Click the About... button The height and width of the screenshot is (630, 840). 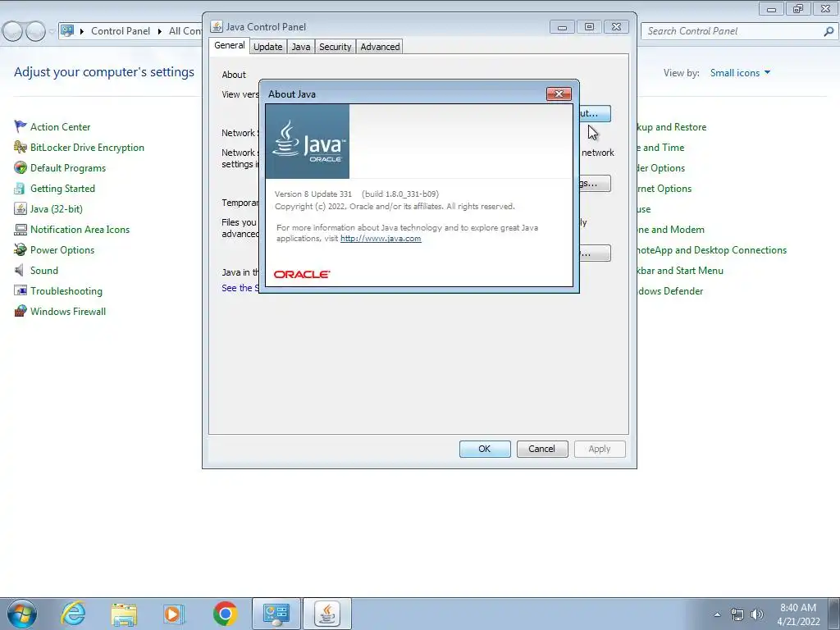(x=595, y=113)
